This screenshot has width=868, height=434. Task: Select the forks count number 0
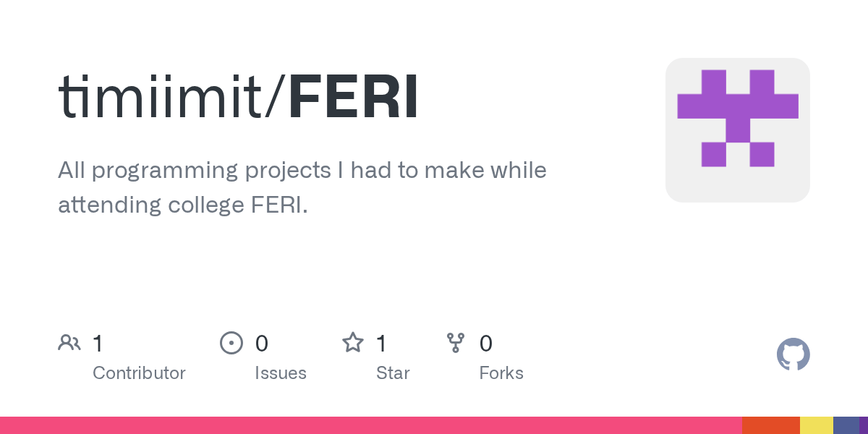click(x=486, y=344)
